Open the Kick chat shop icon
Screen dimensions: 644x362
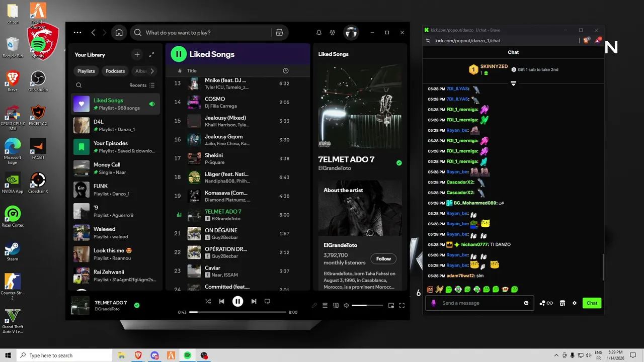[x=562, y=303]
